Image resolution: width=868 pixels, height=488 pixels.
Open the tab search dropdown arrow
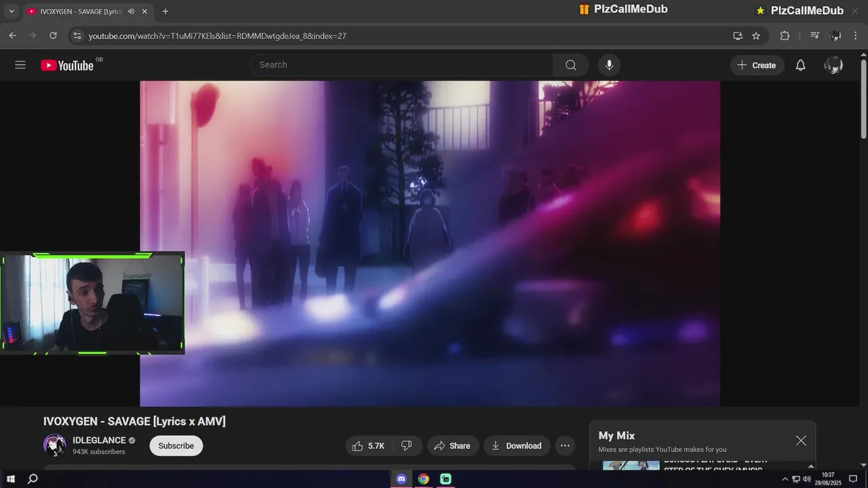tap(12, 12)
